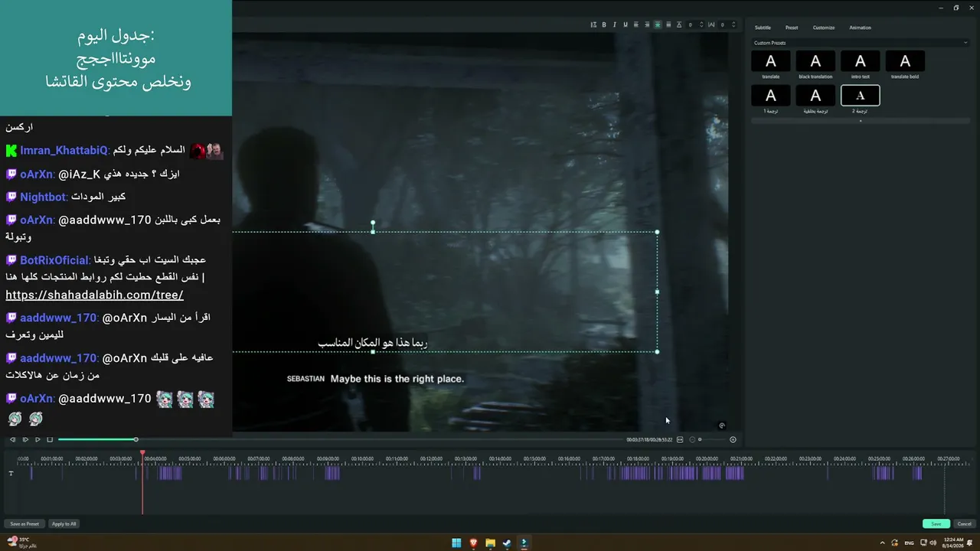The height and width of the screenshot is (551, 980).
Task: Click the weather widget on taskbar
Action: [x=21, y=543]
